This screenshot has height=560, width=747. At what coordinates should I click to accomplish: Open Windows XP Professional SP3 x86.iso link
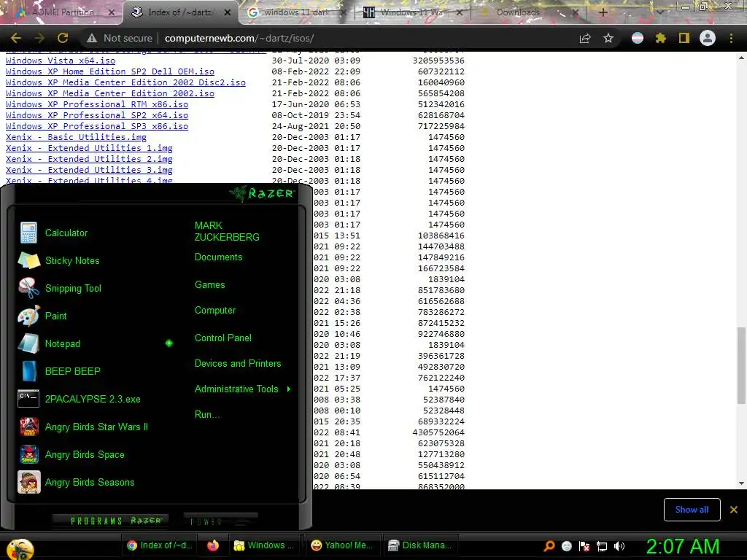coord(97,126)
